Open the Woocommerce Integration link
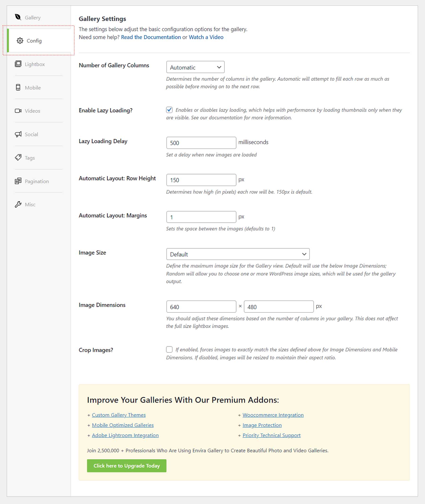This screenshot has height=504, width=425. 273,415
